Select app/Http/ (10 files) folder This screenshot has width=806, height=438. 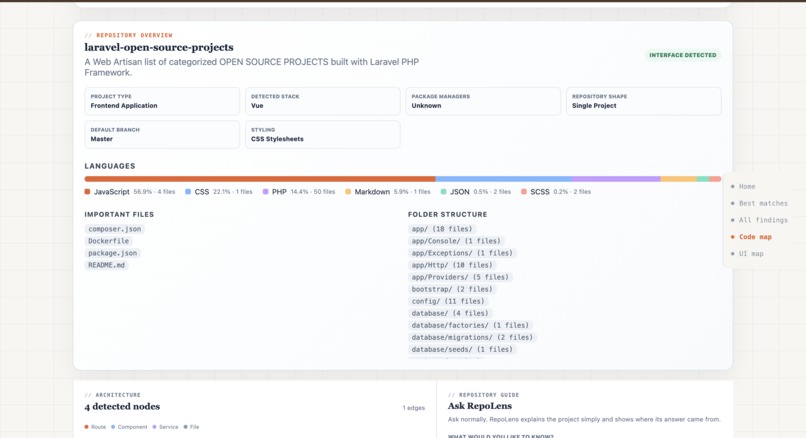click(452, 265)
